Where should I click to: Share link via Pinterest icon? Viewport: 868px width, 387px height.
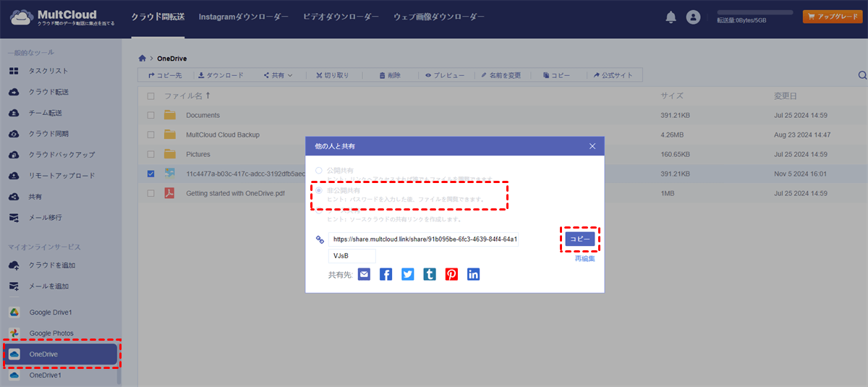click(451, 275)
